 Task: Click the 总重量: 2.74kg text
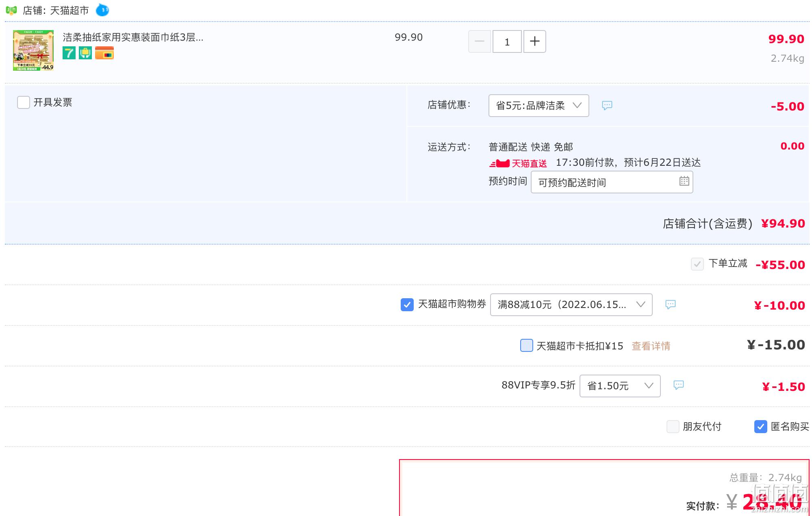(x=766, y=477)
